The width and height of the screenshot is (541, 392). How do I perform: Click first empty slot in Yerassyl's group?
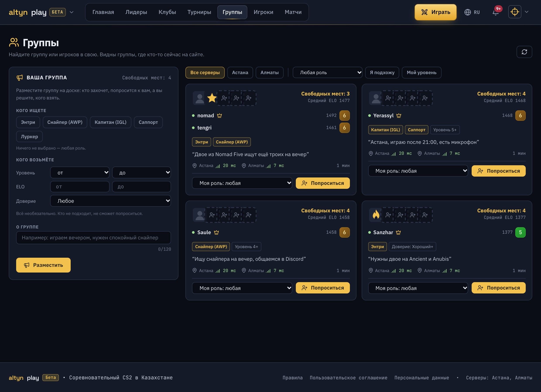tap(388, 98)
